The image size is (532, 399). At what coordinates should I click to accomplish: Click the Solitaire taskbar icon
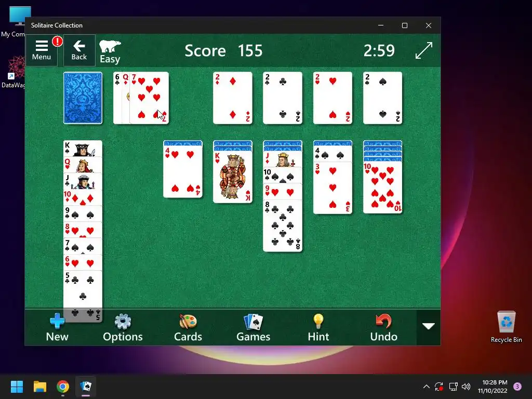click(x=86, y=387)
